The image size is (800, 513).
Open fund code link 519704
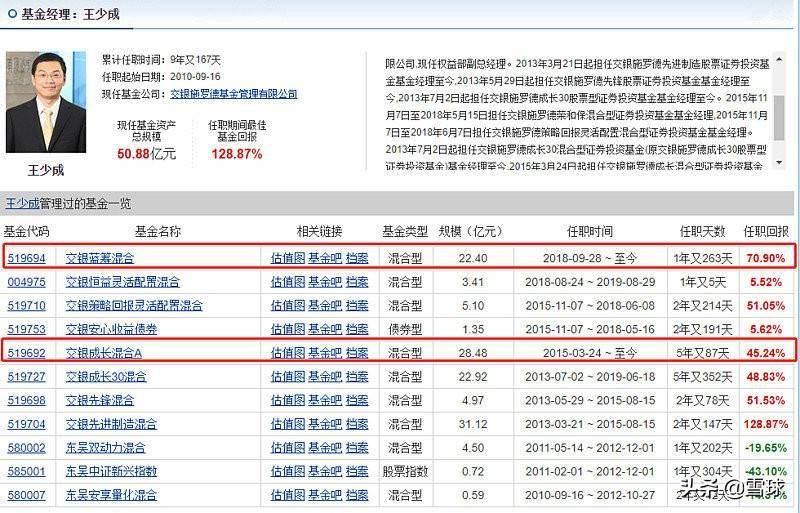coord(27,424)
